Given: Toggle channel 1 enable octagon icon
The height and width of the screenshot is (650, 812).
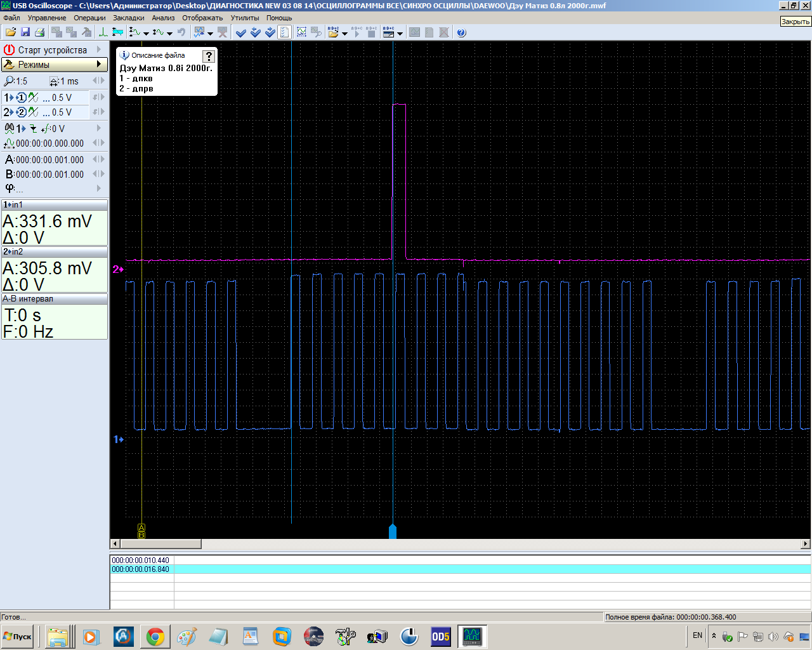Looking at the screenshot, I should tap(21, 98).
